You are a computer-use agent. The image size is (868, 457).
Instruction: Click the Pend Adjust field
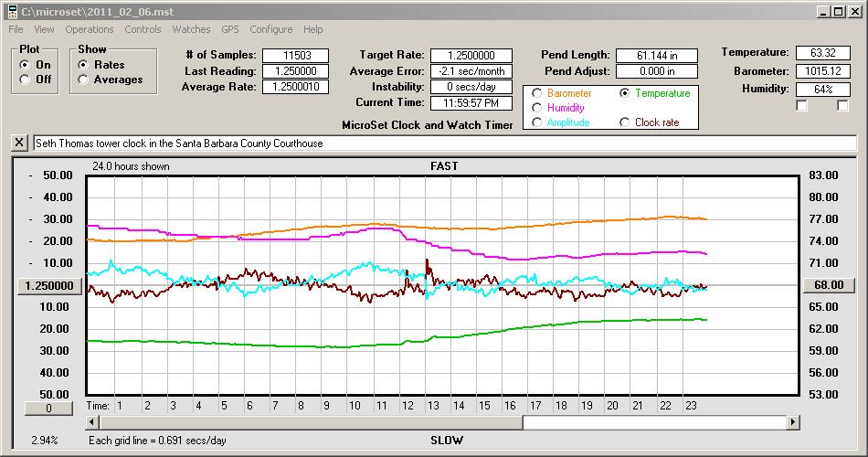pos(657,71)
